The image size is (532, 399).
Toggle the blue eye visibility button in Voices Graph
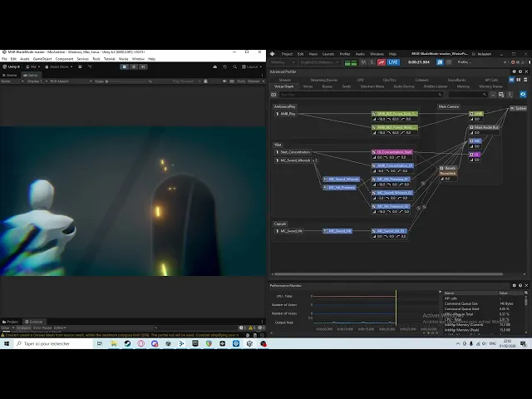coord(523,95)
